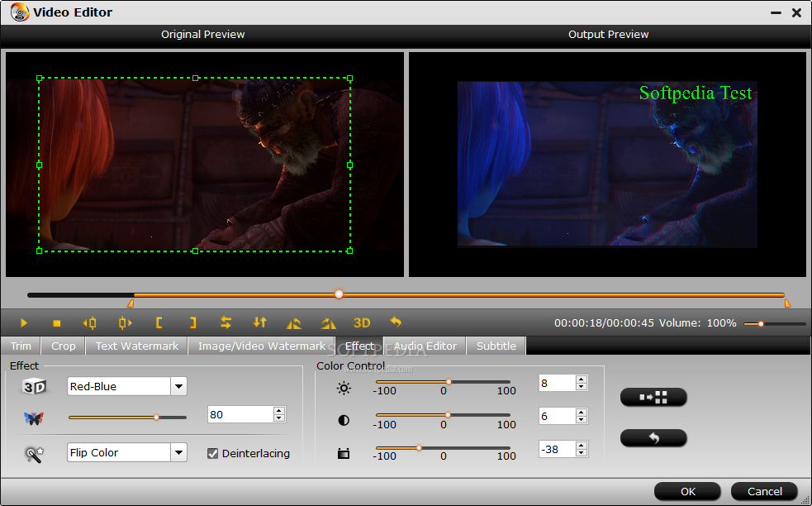This screenshot has height=506, width=812.
Task: Stop playback with the Stop button
Action: click(57, 323)
